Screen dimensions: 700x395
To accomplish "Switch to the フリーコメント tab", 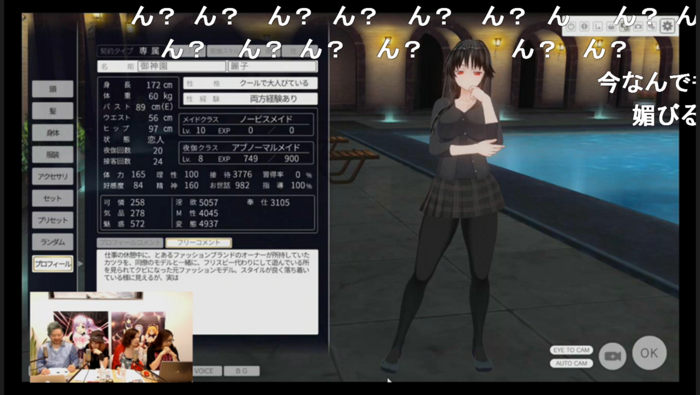I will 199,242.
